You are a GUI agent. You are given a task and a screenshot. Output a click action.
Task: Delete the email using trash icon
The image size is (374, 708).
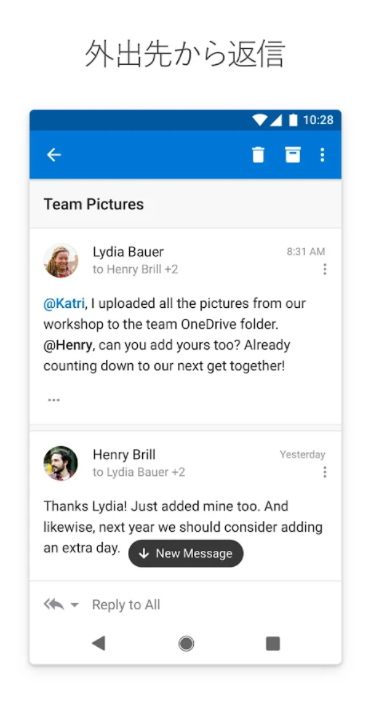(x=258, y=155)
